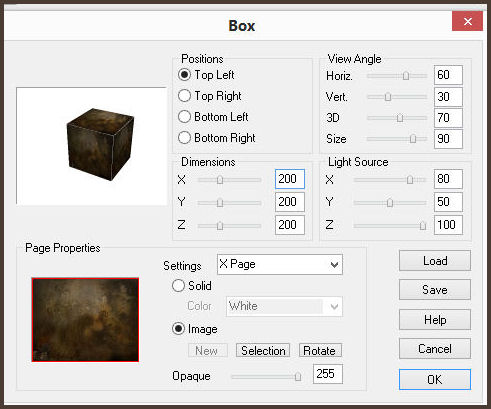The width and height of the screenshot is (491, 409).
Task: Click the Dimensions X value field
Action: tap(290, 179)
